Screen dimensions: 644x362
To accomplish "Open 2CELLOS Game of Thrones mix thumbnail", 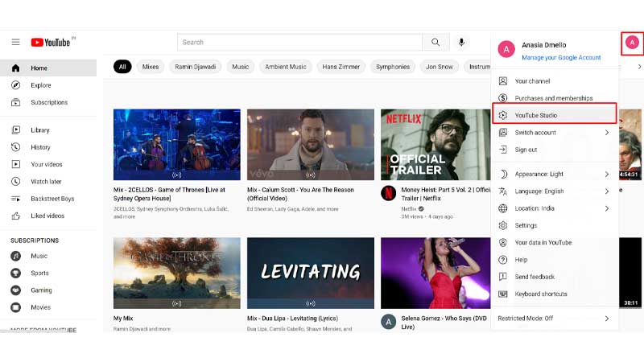I will pyautogui.click(x=177, y=145).
